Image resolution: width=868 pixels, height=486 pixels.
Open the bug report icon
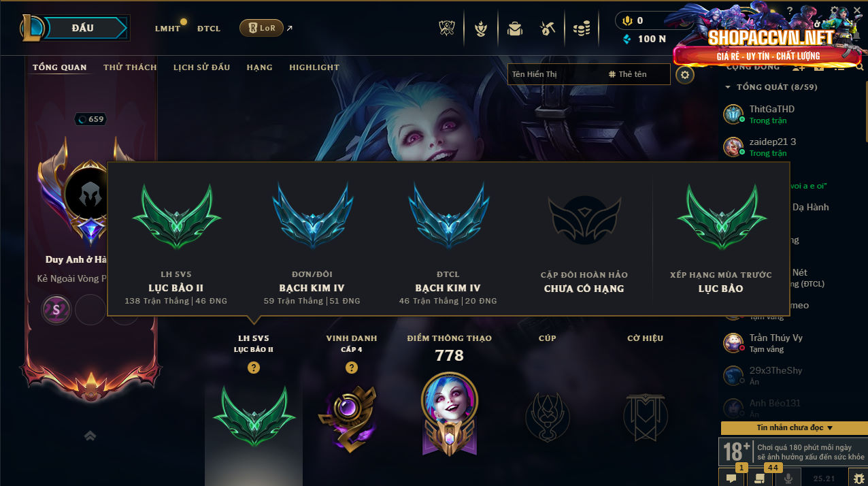[859, 478]
